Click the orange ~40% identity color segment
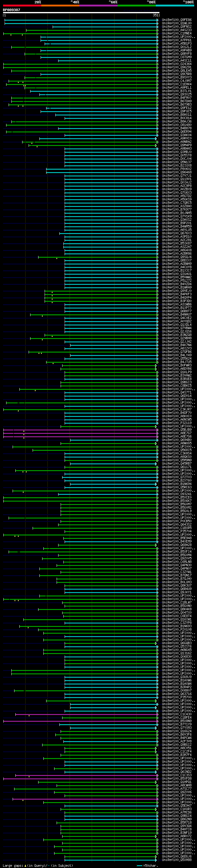The image size is (197, 868). pos(60,6)
